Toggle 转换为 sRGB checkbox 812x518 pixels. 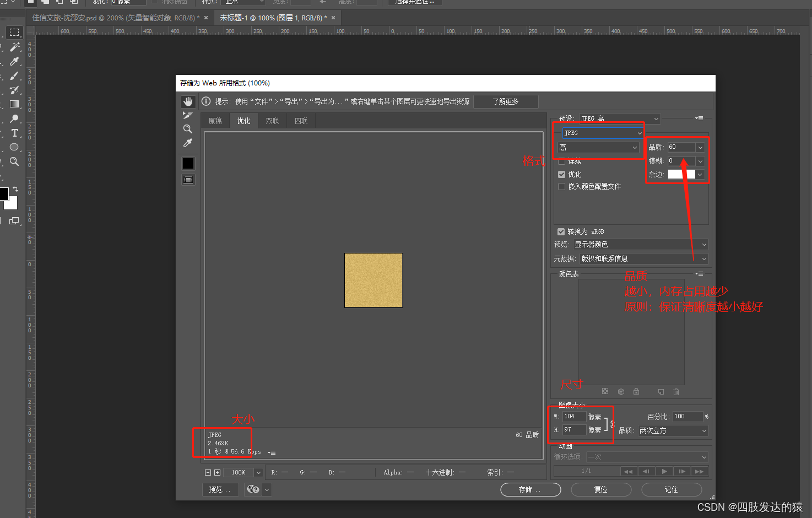(x=561, y=231)
